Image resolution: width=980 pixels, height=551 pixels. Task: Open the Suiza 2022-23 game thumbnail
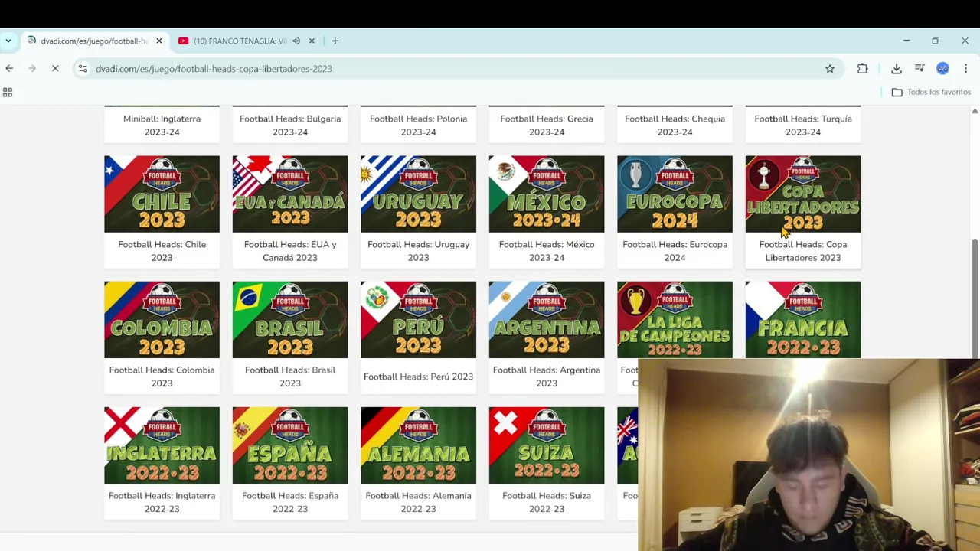tap(547, 445)
